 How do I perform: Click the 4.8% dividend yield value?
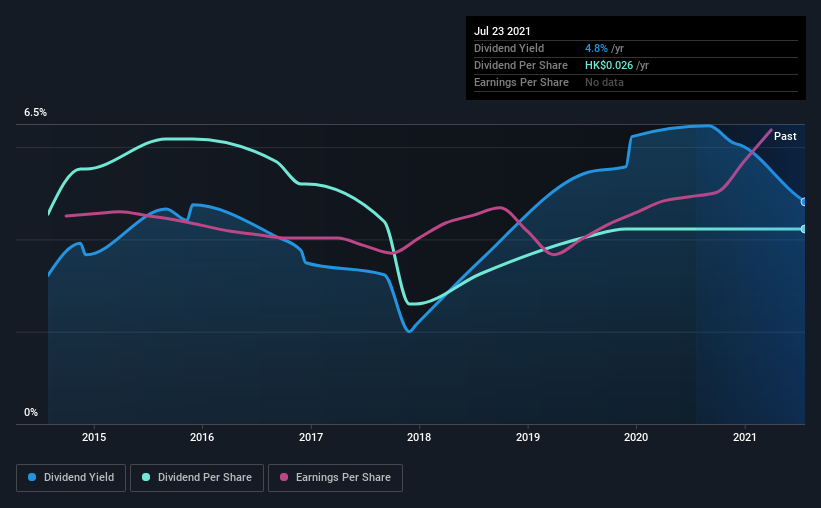point(596,48)
